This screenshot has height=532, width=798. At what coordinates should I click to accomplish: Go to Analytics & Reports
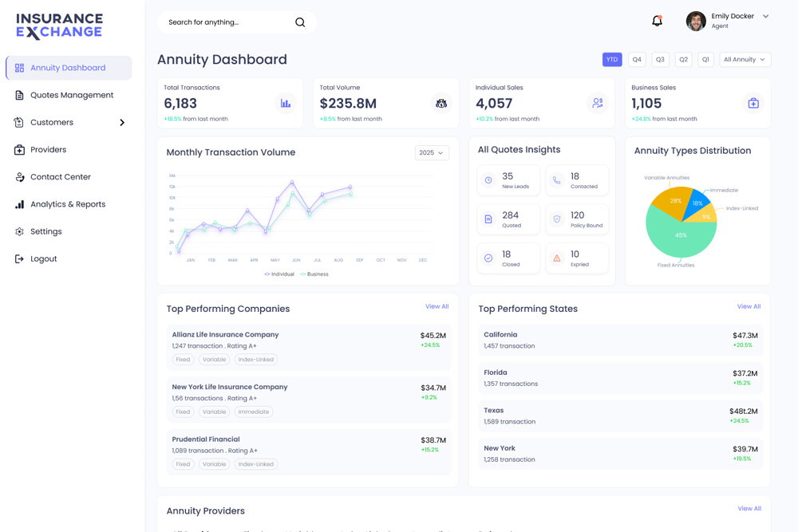click(67, 204)
